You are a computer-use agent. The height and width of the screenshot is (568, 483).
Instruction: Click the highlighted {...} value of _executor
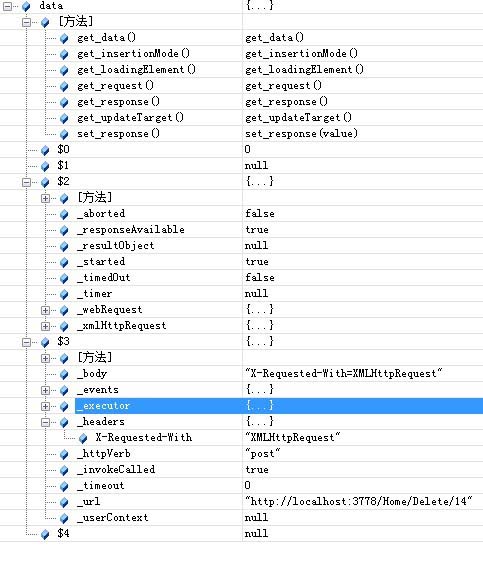(x=259, y=405)
